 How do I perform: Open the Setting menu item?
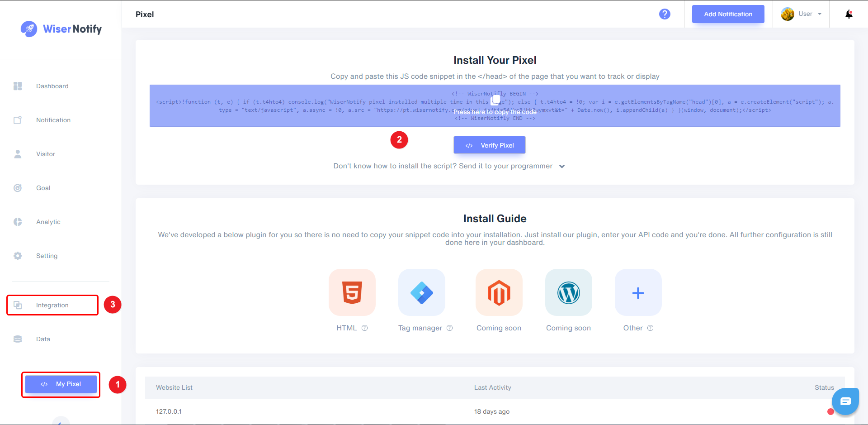[47, 256]
